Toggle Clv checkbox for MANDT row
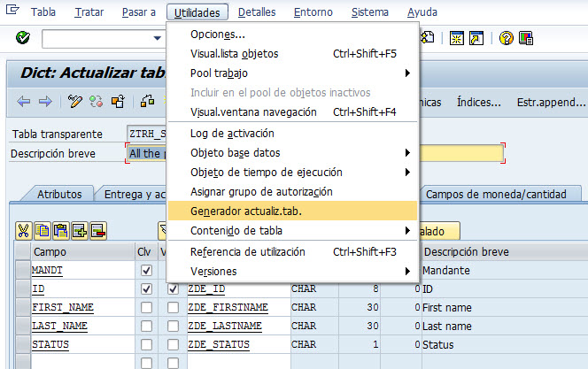Viewport: 588px width, 369px height. (146, 270)
